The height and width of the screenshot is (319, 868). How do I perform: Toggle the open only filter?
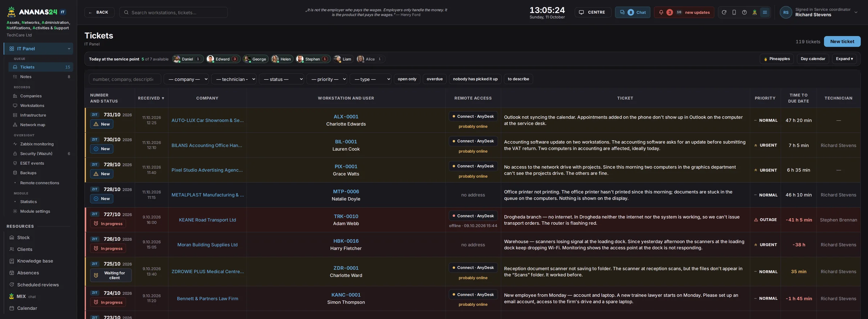pos(407,79)
